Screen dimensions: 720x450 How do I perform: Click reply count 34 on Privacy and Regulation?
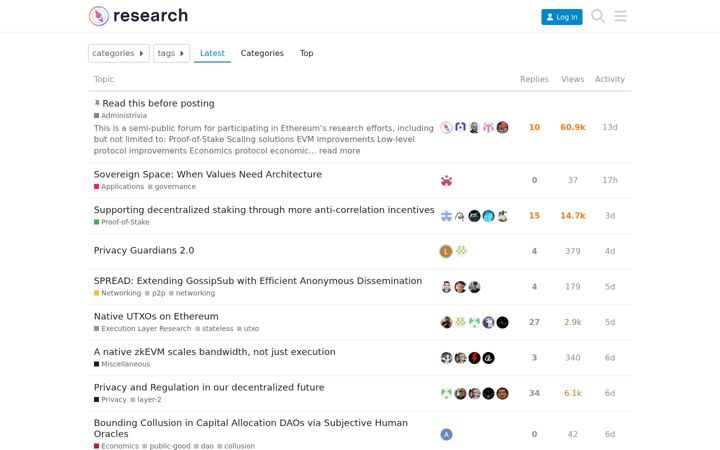(534, 393)
